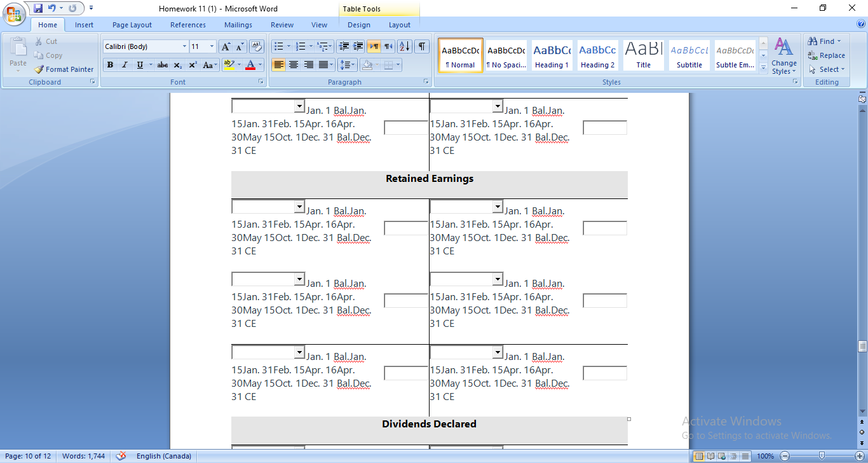Customize Quick Access Toolbar dropdown
Screen dimensions: 868x463
click(x=91, y=8)
